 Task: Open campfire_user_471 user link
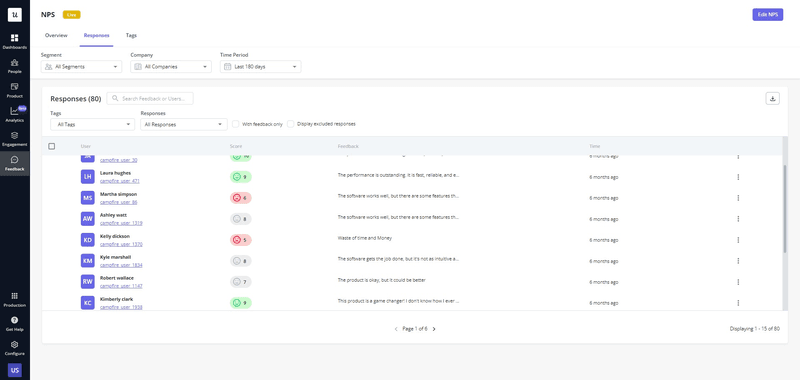pyautogui.click(x=120, y=181)
